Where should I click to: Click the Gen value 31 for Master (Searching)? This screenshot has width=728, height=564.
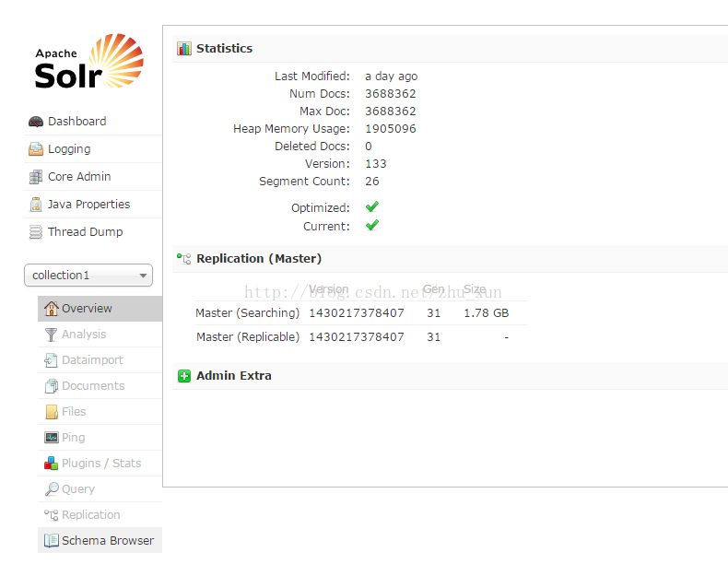[x=434, y=313]
